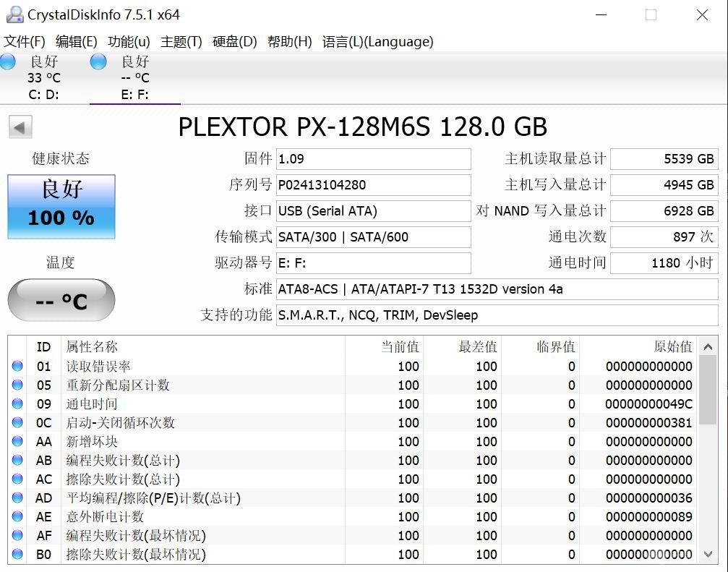
Task: Click the 主机写入量总计 value 4945 GB
Action: (x=664, y=185)
